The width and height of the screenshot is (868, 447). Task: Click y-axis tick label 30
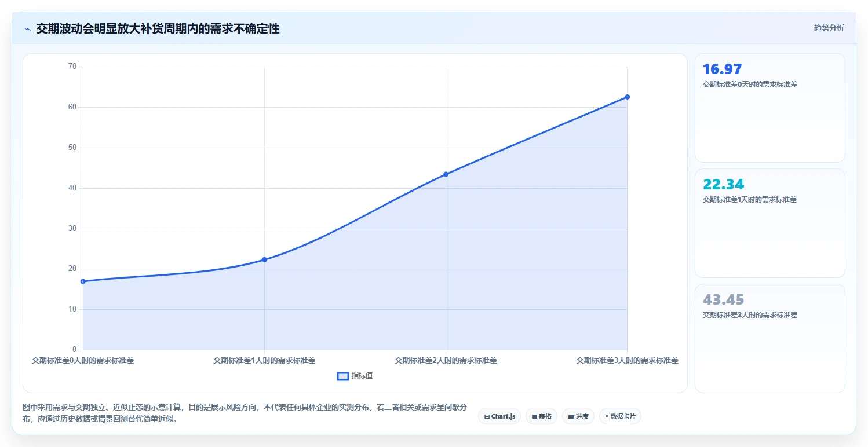coord(72,229)
